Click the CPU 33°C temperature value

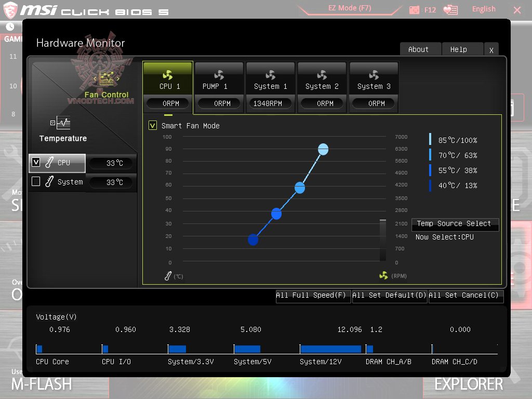tap(111, 163)
